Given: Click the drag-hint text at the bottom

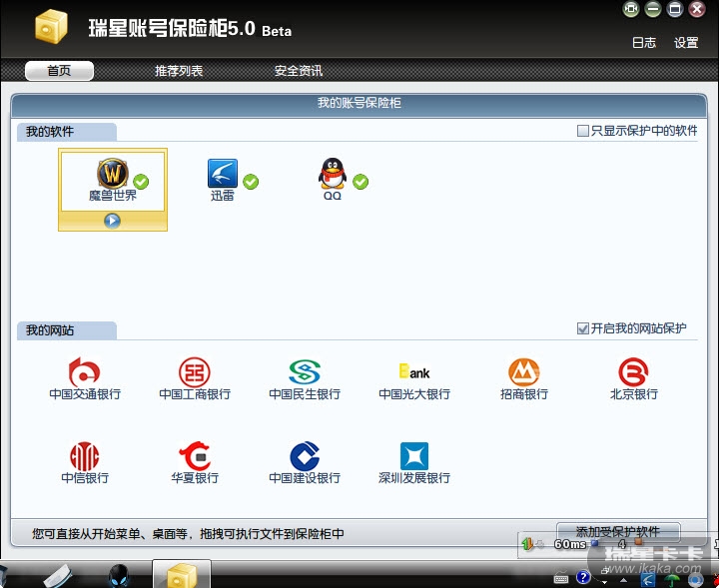Looking at the screenshot, I should [188, 534].
